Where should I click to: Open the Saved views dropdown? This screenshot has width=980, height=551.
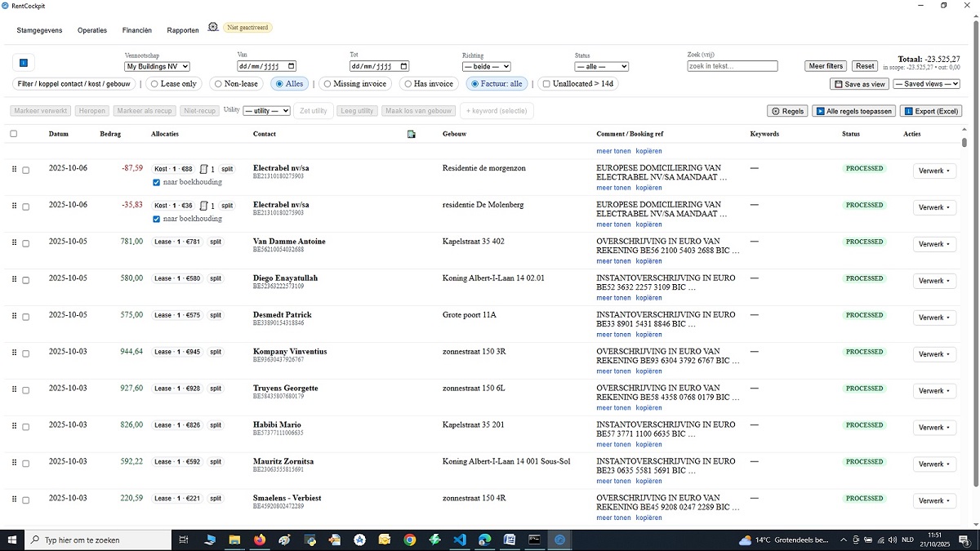tap(926, 83)
